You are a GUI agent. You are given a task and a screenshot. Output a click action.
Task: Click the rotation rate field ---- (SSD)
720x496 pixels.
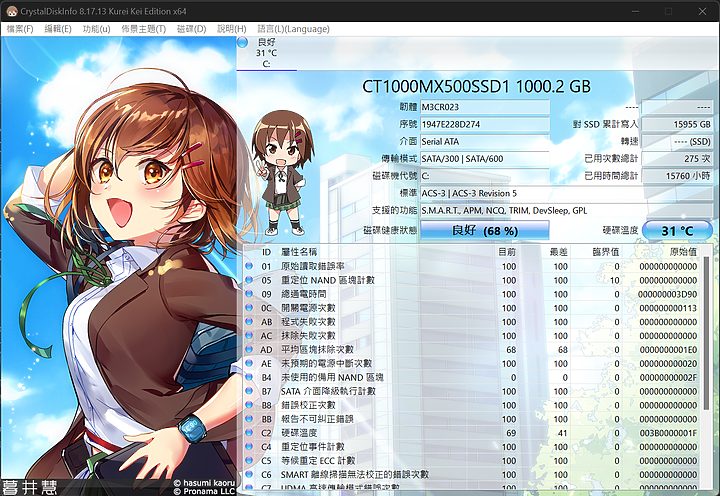coord(677,141)
